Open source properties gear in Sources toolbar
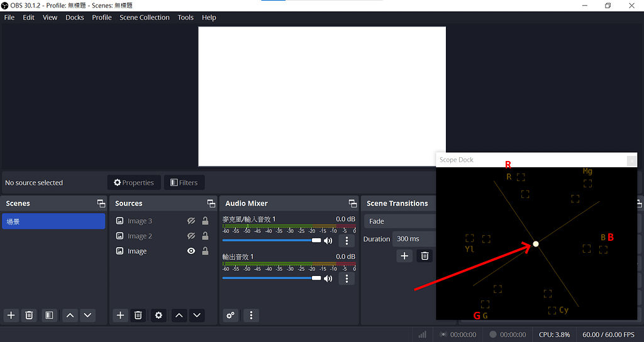 [158, 315]
